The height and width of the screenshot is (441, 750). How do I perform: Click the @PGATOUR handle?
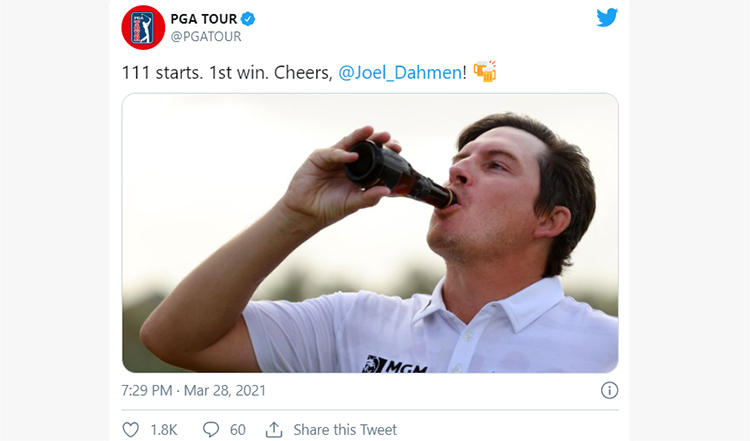click(x=206, y=37)
